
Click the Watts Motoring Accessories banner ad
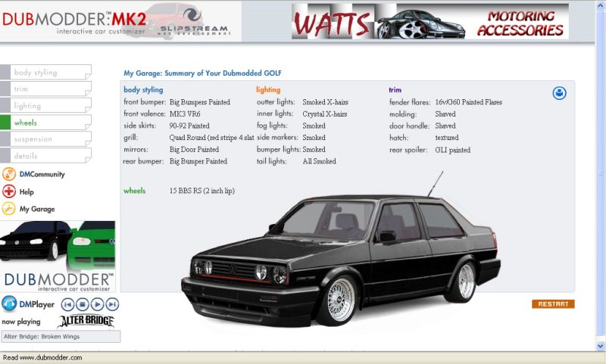pyautogui.click(x=430, y=21)
